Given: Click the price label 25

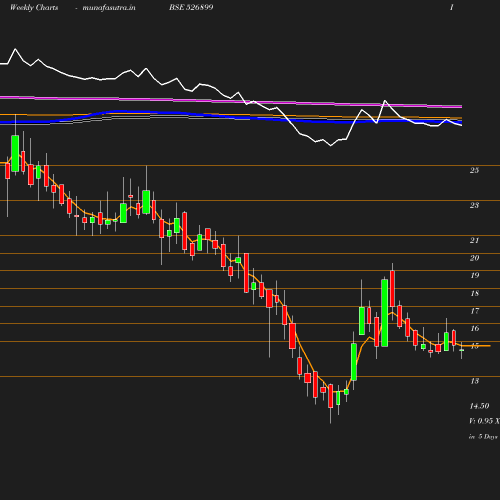Looking at the screenshot, I should click(x=474, y=170).
